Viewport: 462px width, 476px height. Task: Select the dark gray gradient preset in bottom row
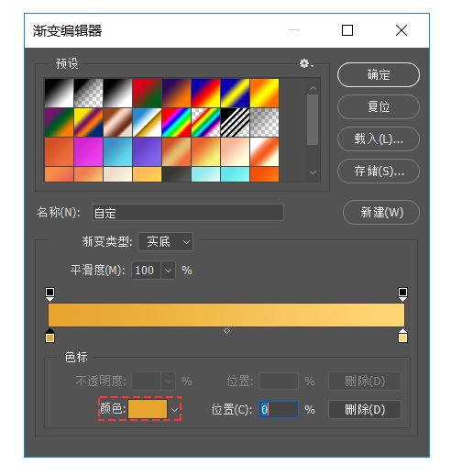click(x=177, y=174)
